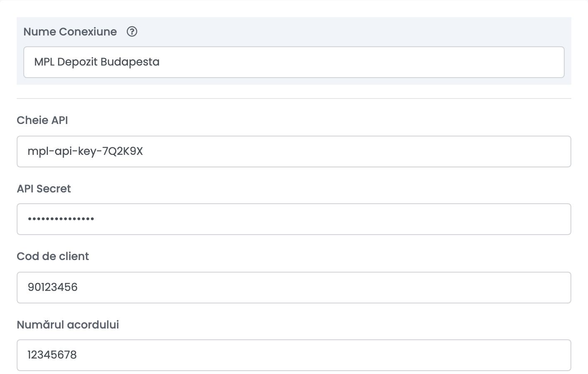This screenshot has width=588, height=374.
Task: Click the Cheie API label text
Action: tap(42, 120)
